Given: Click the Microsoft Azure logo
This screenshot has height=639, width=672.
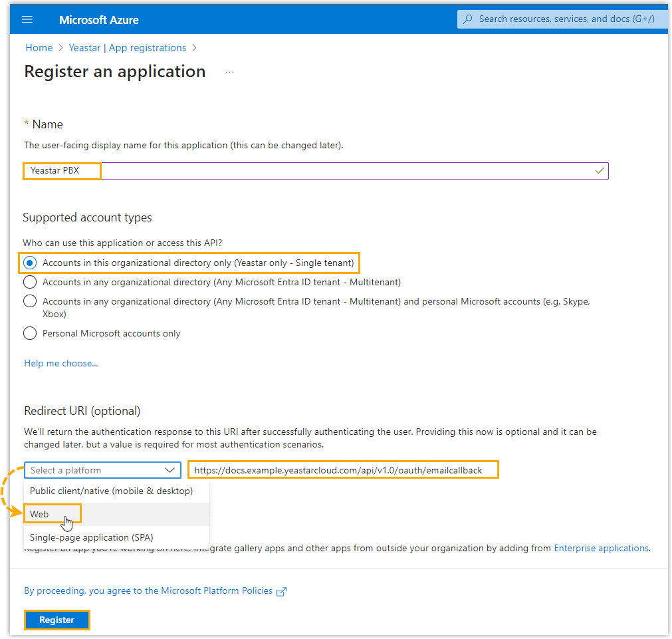Looking at the screenshot, I should pos(98,19).
